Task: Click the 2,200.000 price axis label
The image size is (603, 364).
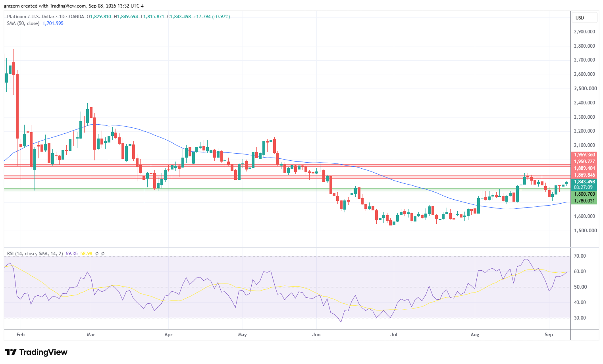Action: coord(584,131)
